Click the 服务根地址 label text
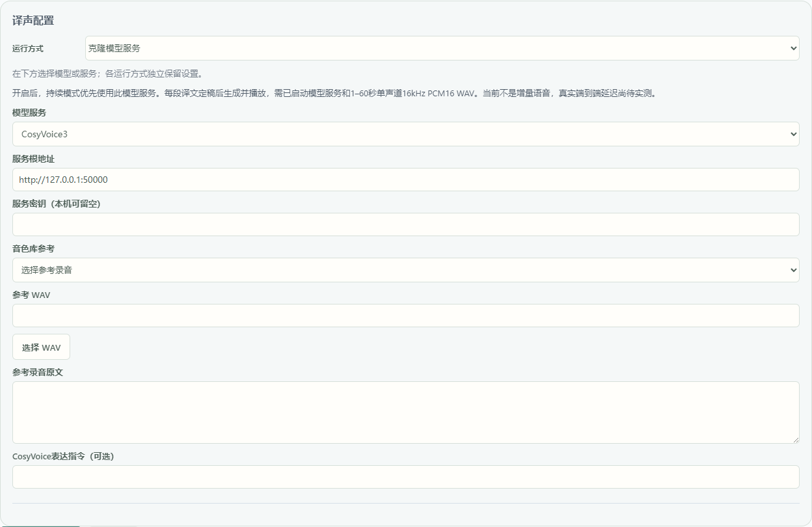 [x=34, y=159]
